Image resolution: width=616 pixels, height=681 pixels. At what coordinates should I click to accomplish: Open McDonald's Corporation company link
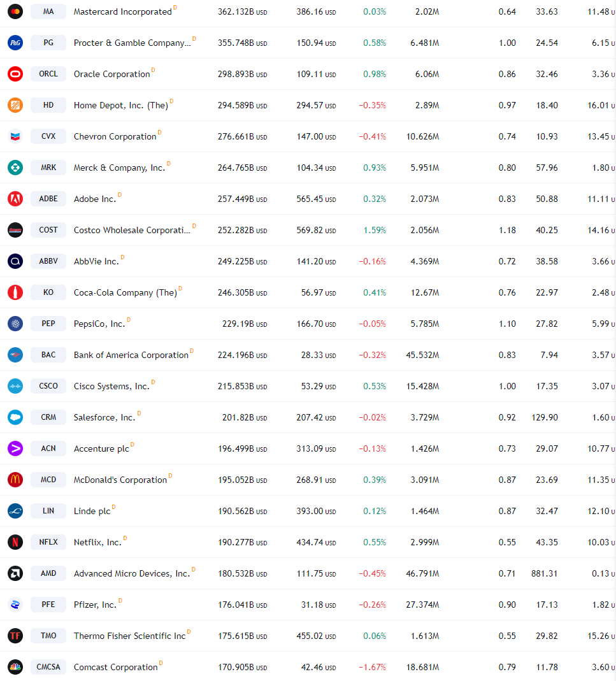(x=120, y=480)
